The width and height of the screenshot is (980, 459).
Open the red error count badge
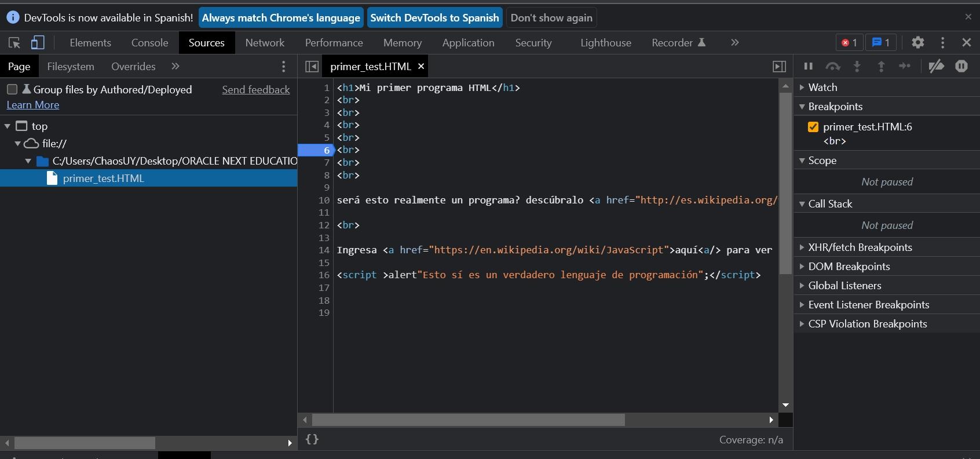click(x=849, y=42)
